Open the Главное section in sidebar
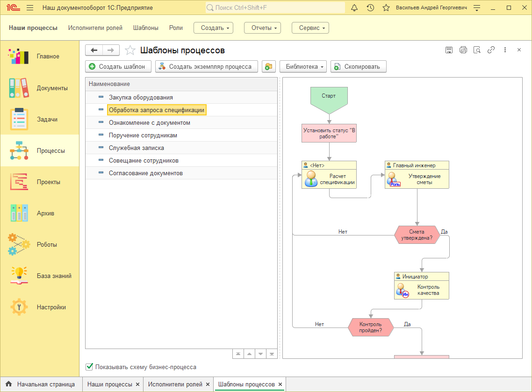532x392 pixels. pyautogui.click(x=40, y=56)
